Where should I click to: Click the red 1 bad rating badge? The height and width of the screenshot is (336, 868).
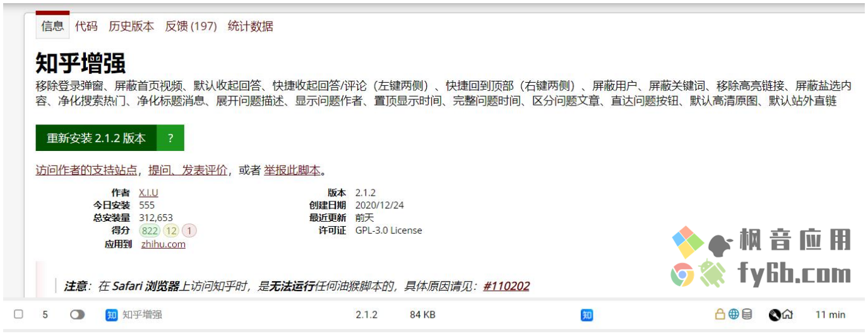189,231
